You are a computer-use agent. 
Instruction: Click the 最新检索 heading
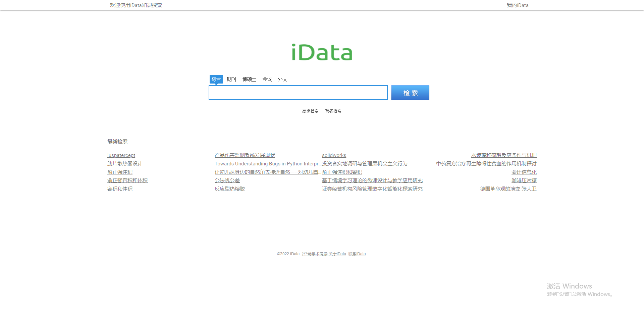pyautogui.click(x=117, y=142)
